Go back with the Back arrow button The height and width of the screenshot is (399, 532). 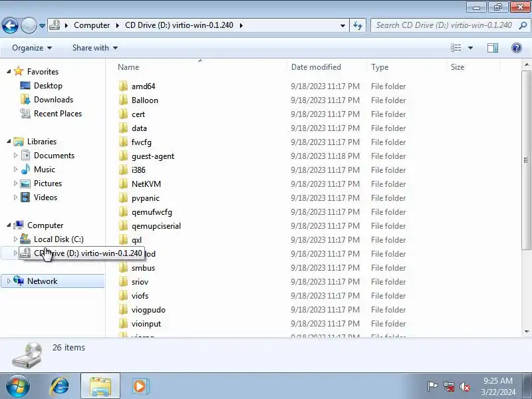[10, 25]
